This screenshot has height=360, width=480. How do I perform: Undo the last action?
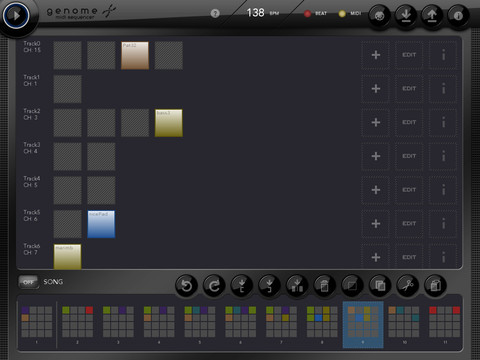pos(186,286)
